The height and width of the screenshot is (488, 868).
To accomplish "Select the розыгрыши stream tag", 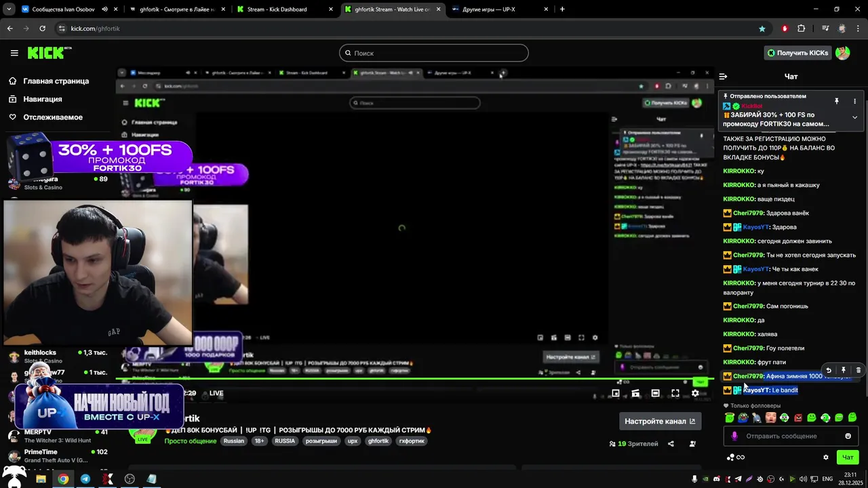I will click(x=321, y=441).
